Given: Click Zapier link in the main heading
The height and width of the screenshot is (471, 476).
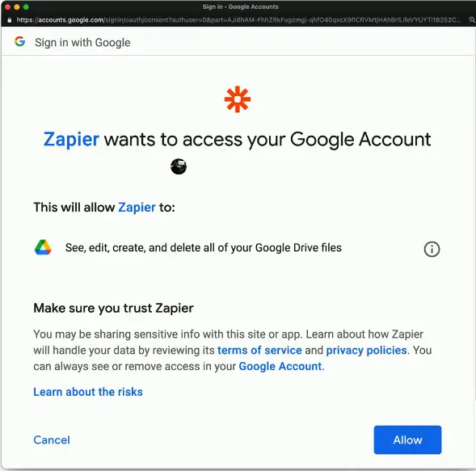Looking at the screenshot, I should pos(71,139).
